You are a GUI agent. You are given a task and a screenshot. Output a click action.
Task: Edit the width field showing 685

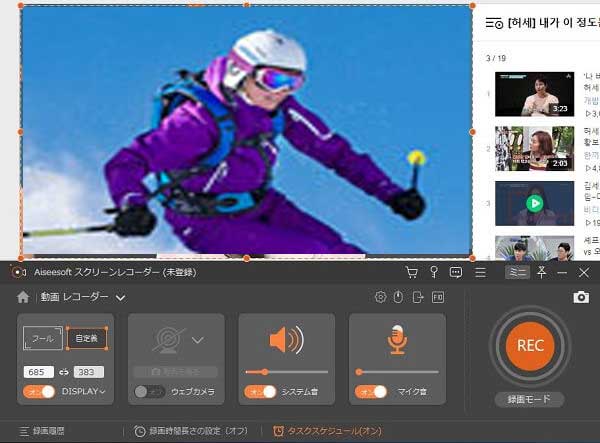pyautogui.click(x=39, y=372)
